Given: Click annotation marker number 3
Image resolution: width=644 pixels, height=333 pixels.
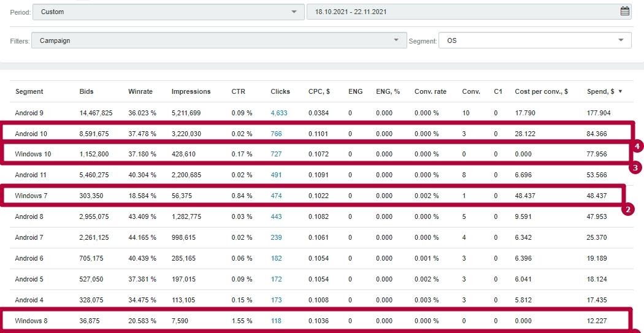Looking at the screenshot, I should [x=635, y=167].
